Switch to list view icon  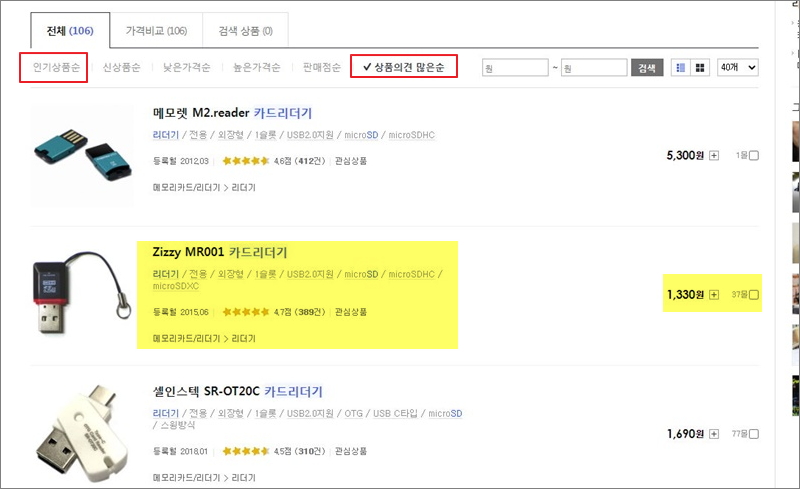[x=680, y=67]
